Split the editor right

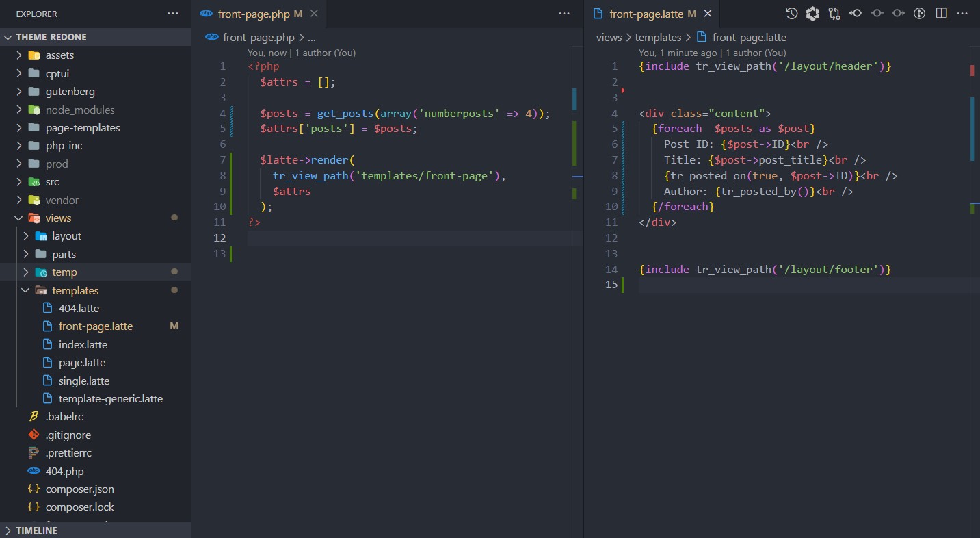point(941,14)
